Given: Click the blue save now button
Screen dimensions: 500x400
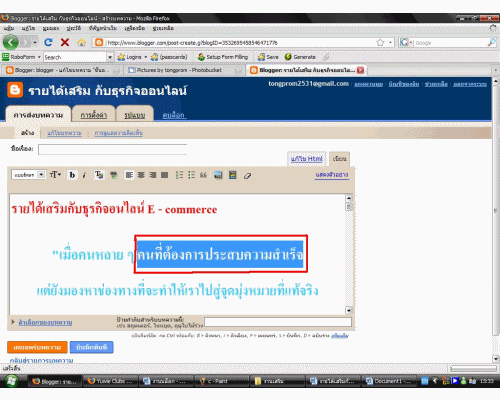Looking at the screenshot, I should point(91,347).
